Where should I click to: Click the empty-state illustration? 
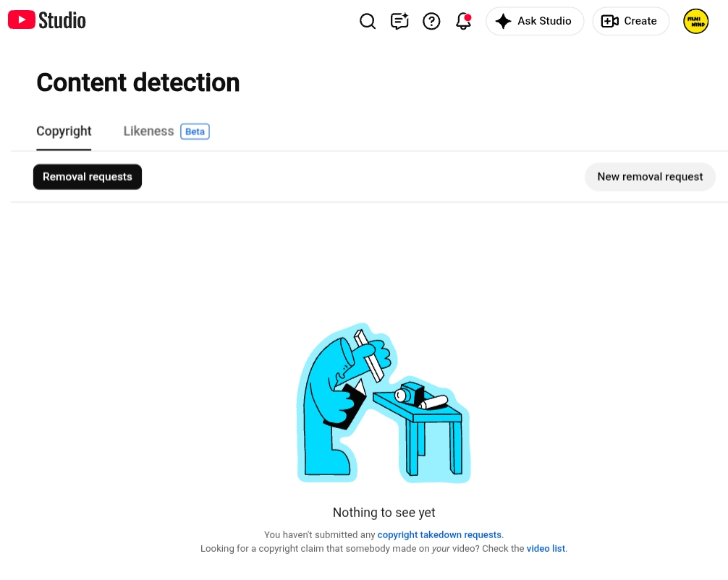[384, 403]
